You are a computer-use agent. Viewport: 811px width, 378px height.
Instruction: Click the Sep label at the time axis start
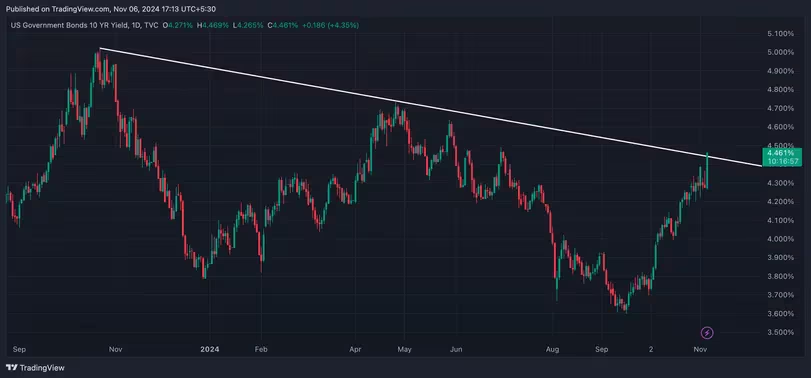(19, 350)
